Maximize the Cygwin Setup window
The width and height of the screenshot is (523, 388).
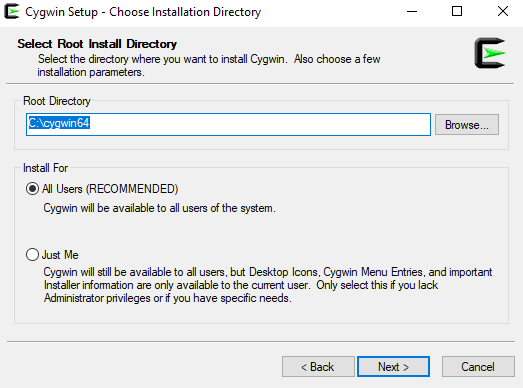457,12
